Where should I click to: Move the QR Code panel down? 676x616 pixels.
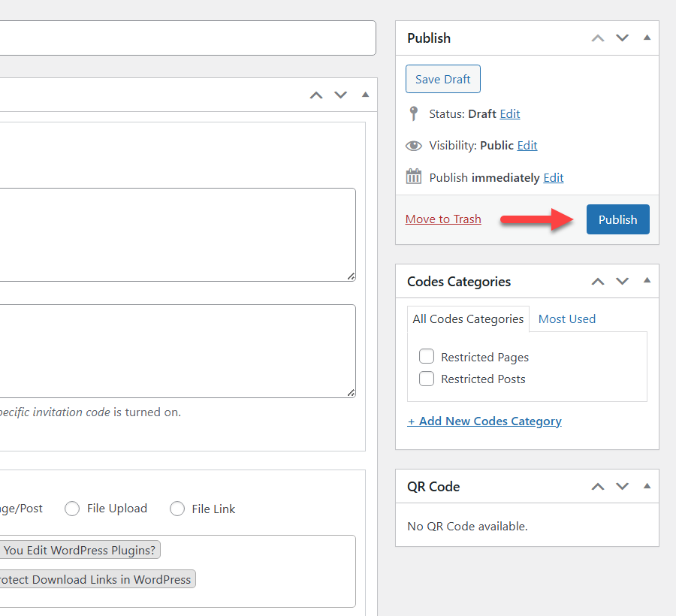pos(622,487)
